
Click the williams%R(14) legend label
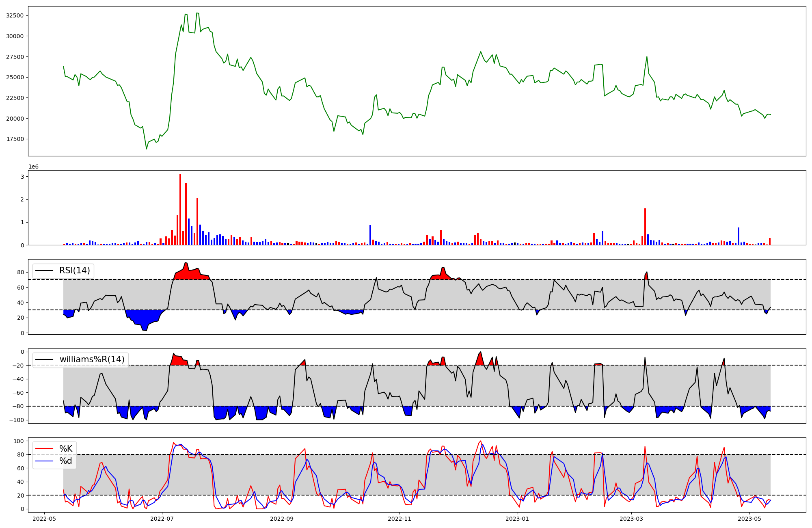click(92, 359)
